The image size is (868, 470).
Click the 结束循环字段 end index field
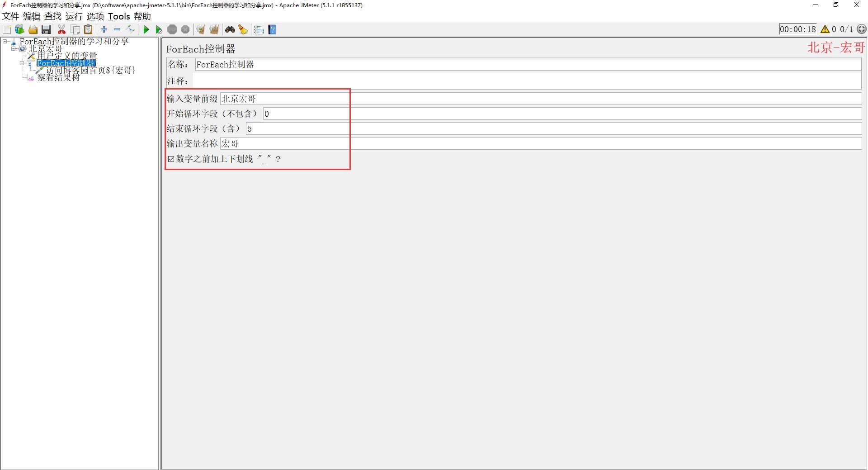[x=554, y=128]
